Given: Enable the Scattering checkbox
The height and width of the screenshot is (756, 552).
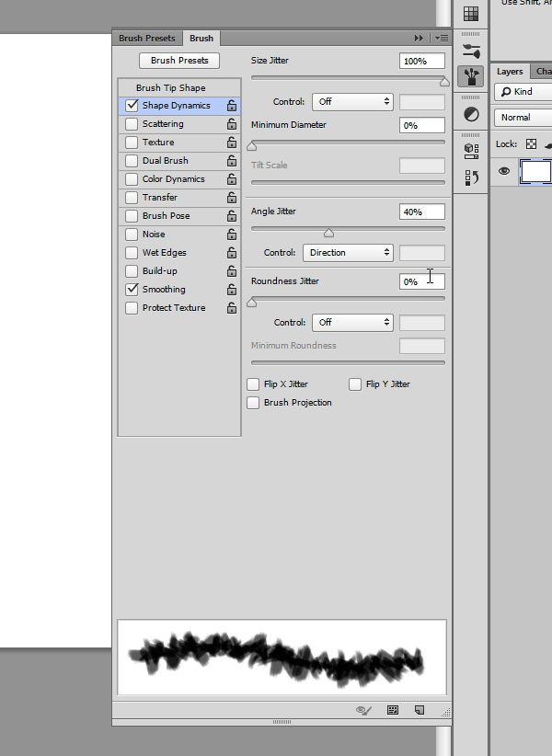Looking at the screenshot, I should tap(132, 124).
